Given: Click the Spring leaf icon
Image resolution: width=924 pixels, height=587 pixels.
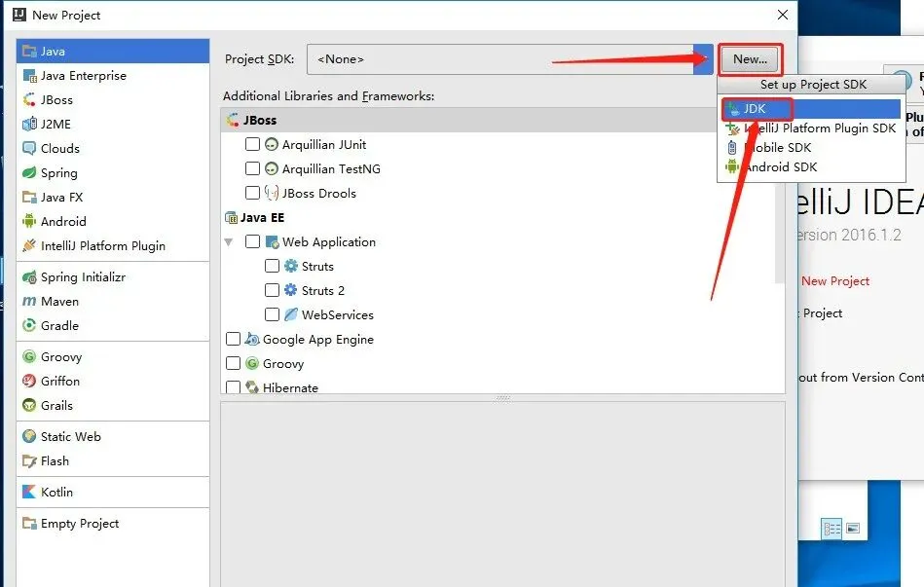Looking at the screenshot, I should click(29, 172).
